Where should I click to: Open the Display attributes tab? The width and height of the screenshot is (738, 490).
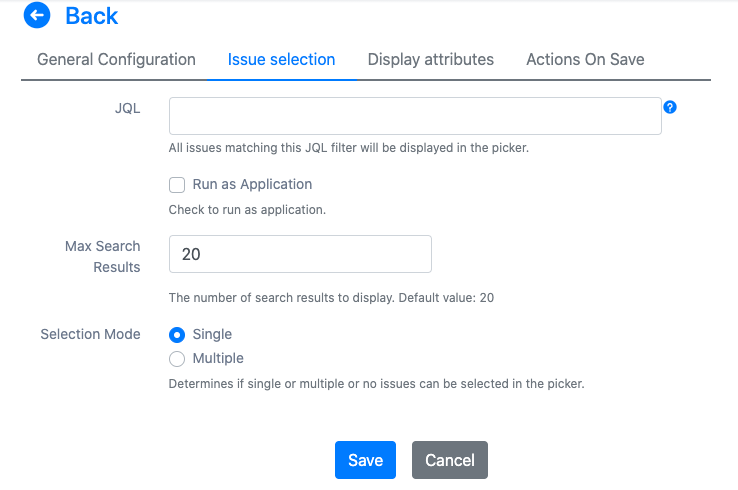click(431, 59)
